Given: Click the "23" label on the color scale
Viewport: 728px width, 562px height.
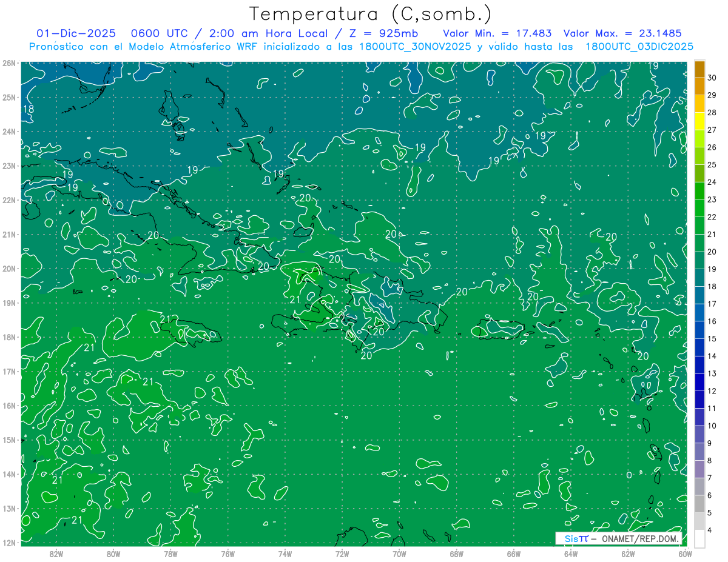Looking at the screenshot, I should pyautogui.click(x=712, y=199).
